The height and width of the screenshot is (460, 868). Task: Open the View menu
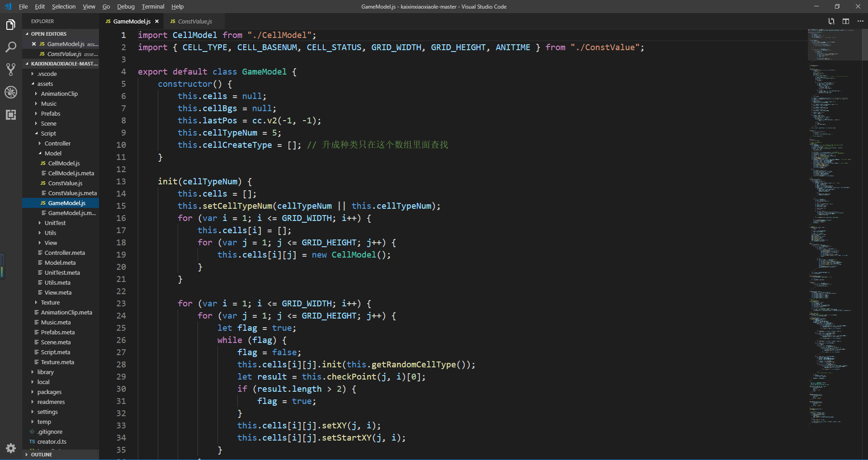click(89, 6)
